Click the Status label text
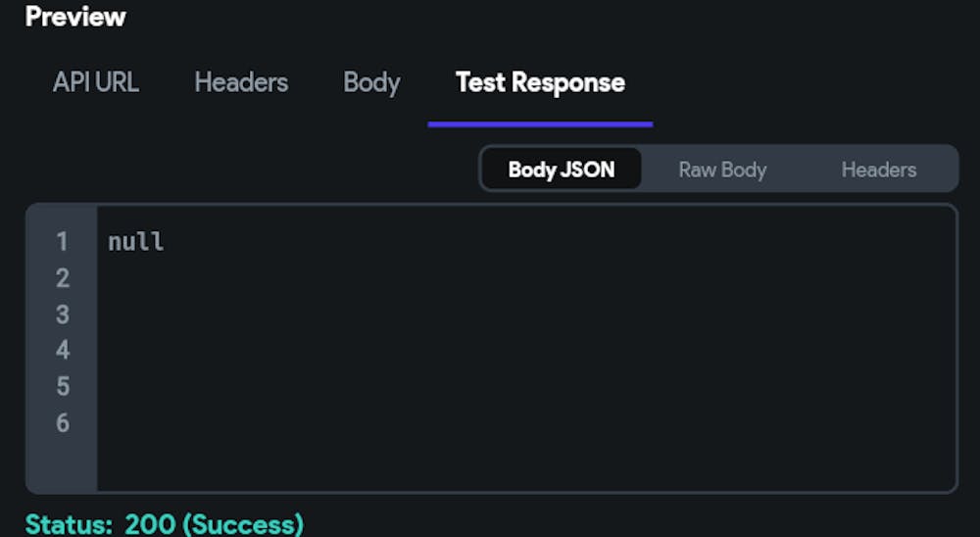980x537 pixels. (x=70, y=524)
